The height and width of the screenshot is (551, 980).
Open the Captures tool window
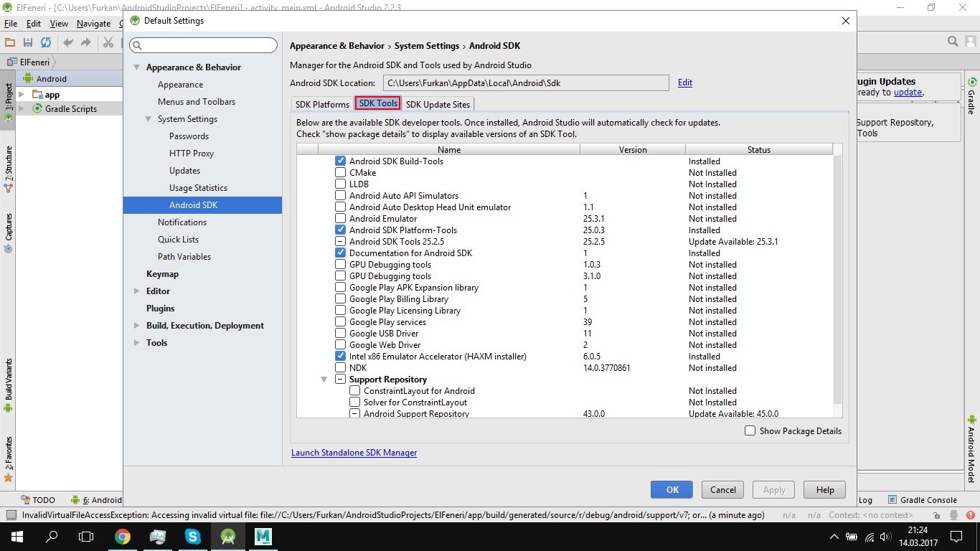[x=8, y=232]
